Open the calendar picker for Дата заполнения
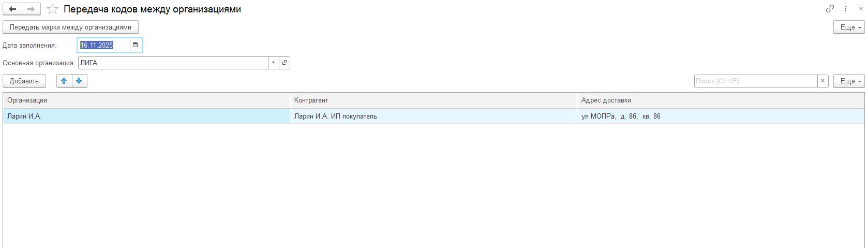This screenshot has width=868, height=248. [136, 45]
